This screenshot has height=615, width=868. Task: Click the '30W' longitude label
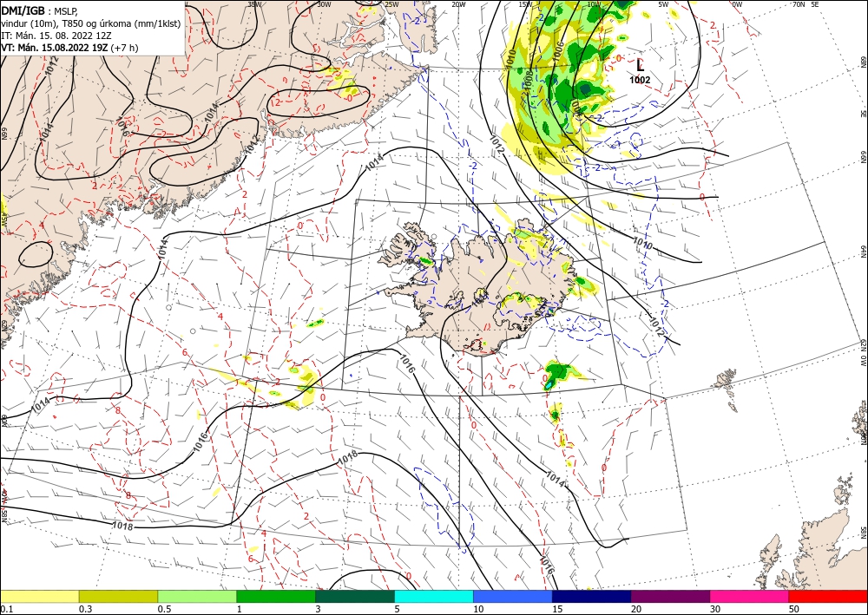point(324,3)
